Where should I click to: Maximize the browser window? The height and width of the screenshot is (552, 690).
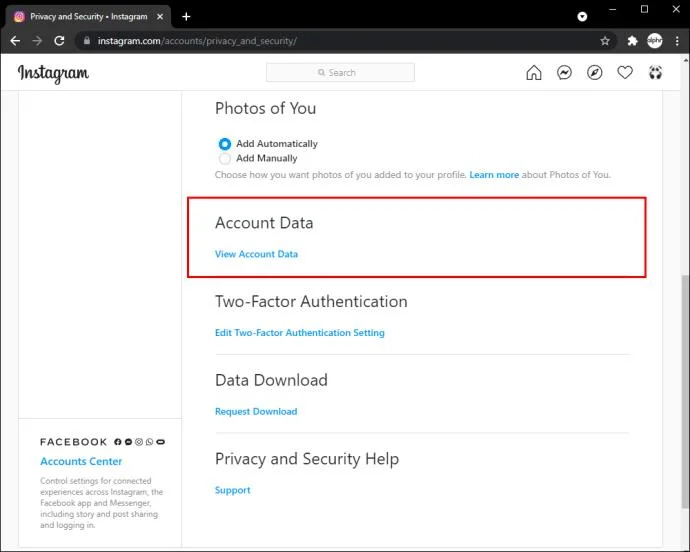[644, 9]
